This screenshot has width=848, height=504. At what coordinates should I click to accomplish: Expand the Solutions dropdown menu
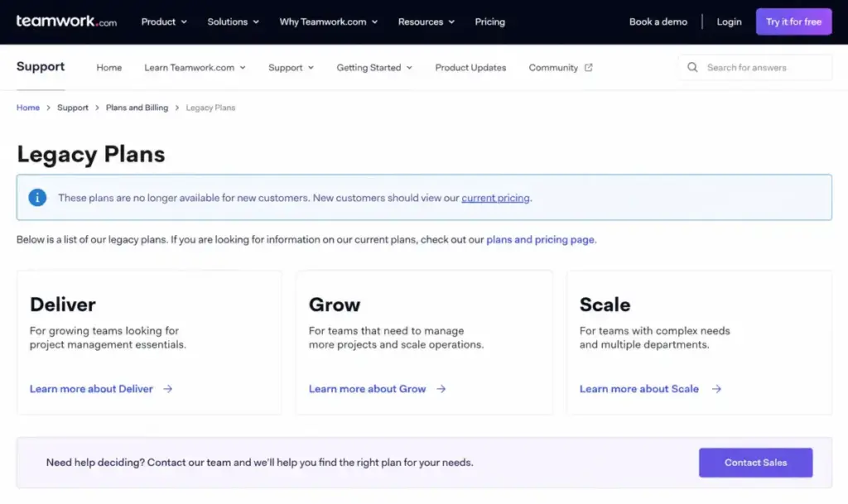[233, 22]
